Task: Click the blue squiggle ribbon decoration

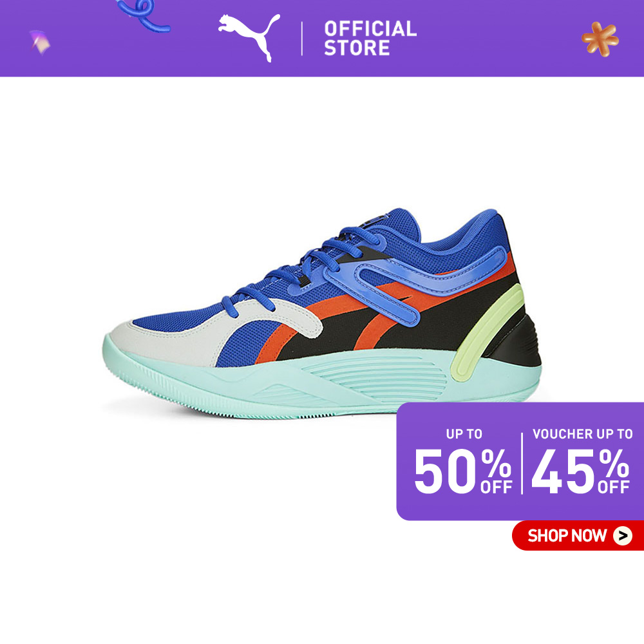Action: coord(143,15)
